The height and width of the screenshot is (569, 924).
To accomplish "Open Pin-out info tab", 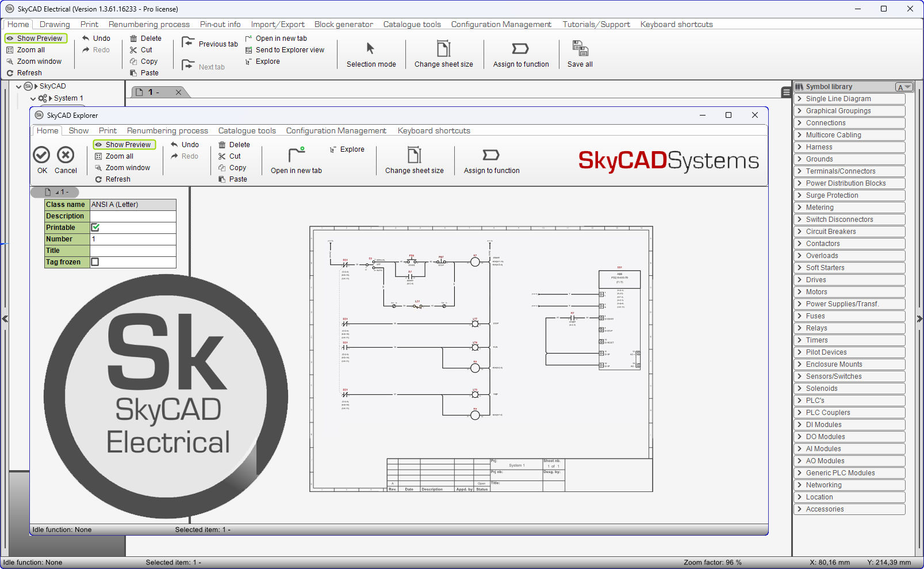I will (220, 24).
